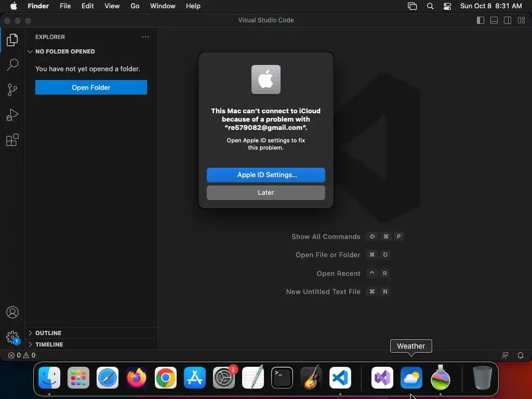Click 'You have not yet opened a folder.' text
This screenshot has width=532, height=399.
[87, 69]
